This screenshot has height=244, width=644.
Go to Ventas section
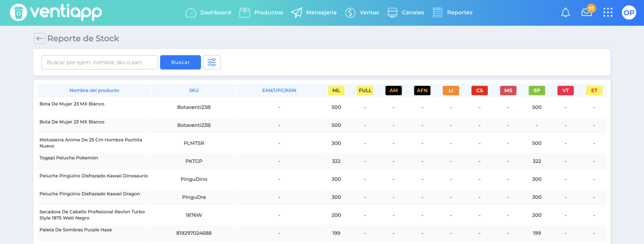click(x=362, y=12)
